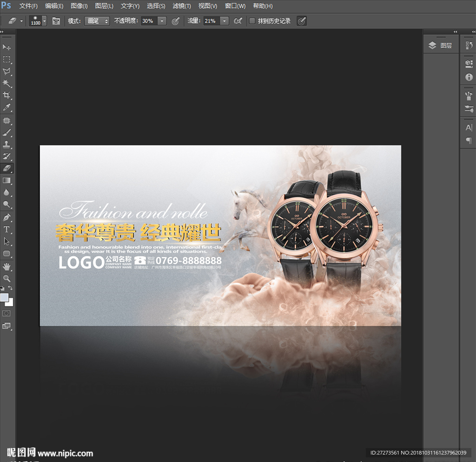Screen dimensions: 476x462
Task: Change the screen mode
Action: (7, 326)
